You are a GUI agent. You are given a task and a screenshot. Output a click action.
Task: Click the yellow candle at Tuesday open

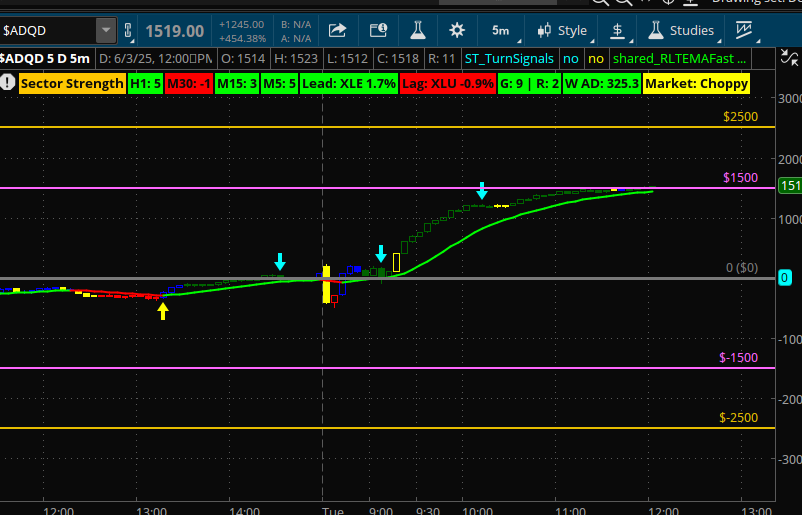pyautogui.click(x=326, y=284)
